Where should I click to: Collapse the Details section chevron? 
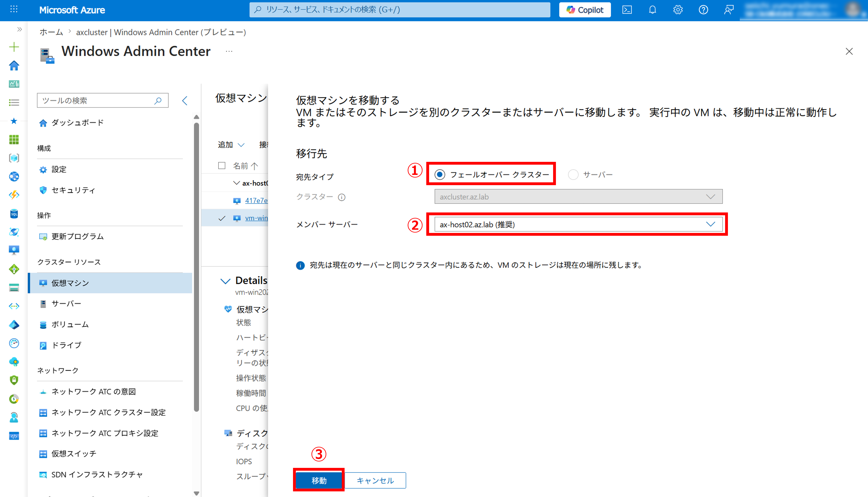pyautogui.click(x=225, y=281)
